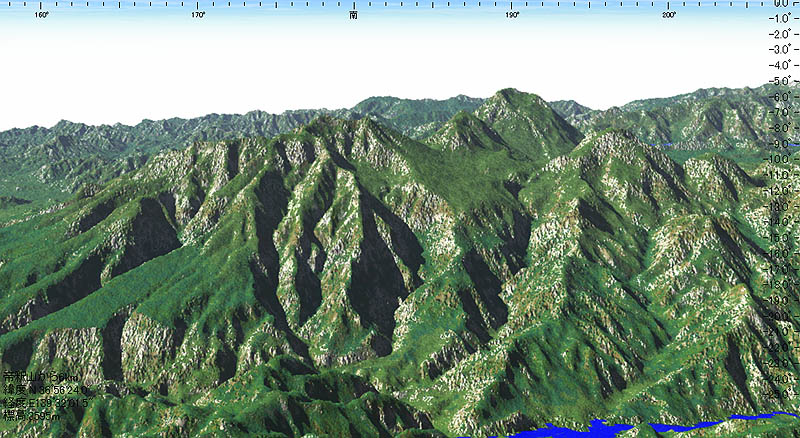Click the tallest central peak summit
The image size is (800, 438).
[x=512, y=92]
